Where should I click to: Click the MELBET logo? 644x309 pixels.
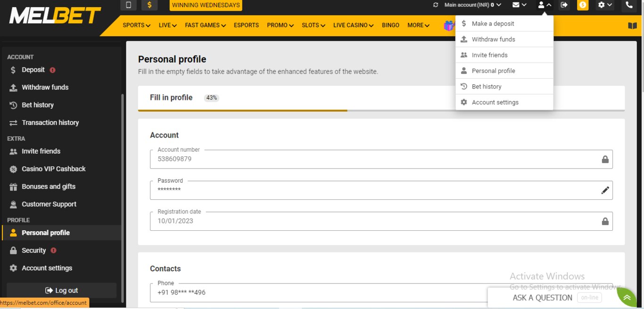[55, 16]
